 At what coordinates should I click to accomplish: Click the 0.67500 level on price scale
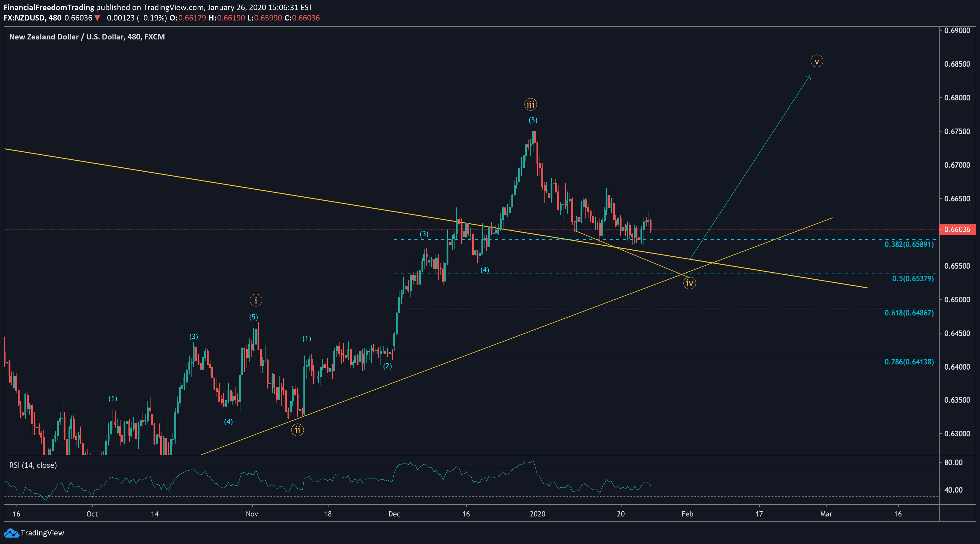click(x=957, y=131)
